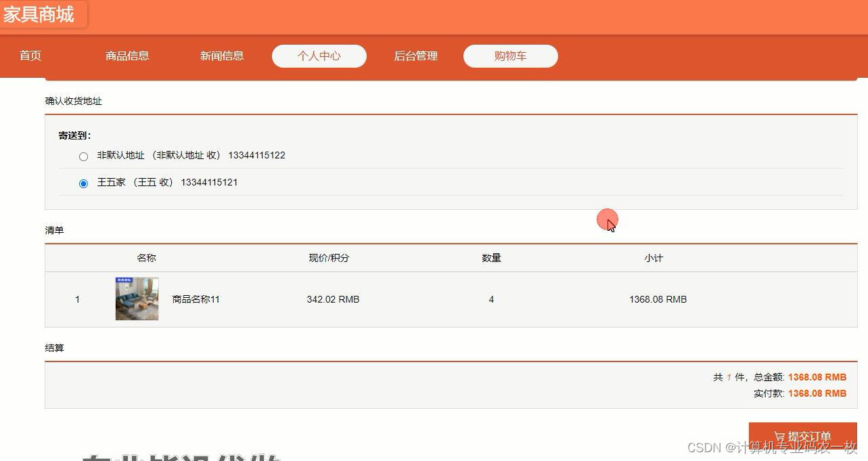Image resolution: width=868 pixels, height=461 pixels.
Task: Click the 小计 column header
Action: click(x=653, y=258)
